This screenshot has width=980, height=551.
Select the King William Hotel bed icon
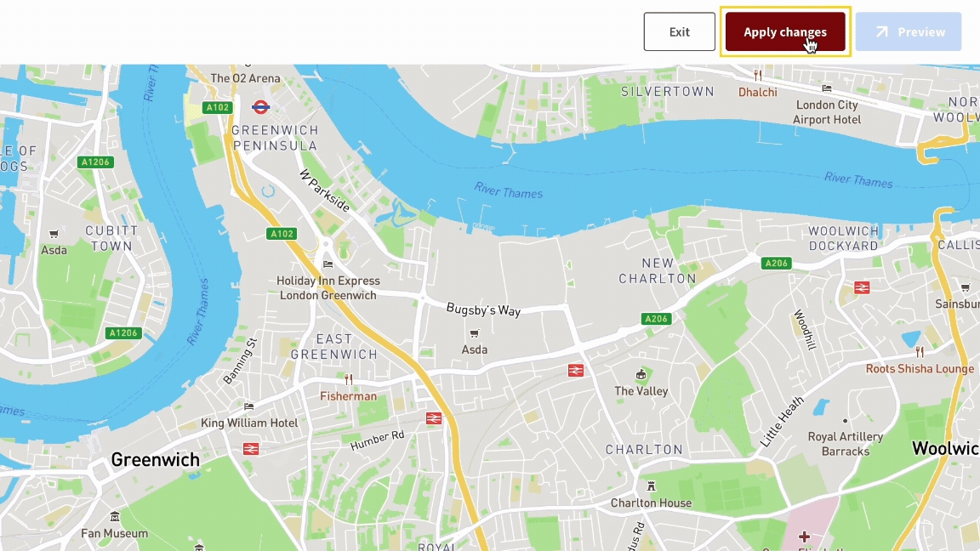coord(248,406)
